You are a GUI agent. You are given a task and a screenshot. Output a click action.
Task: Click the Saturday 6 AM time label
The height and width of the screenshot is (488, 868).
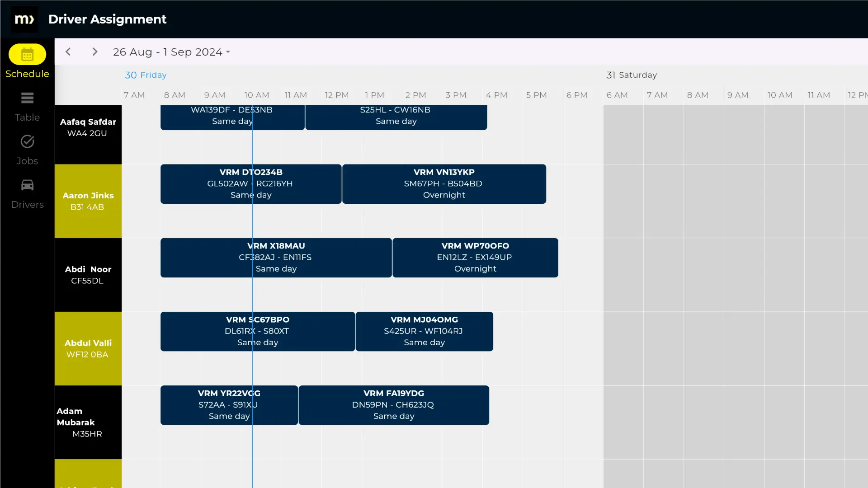[x=617, y=95]
